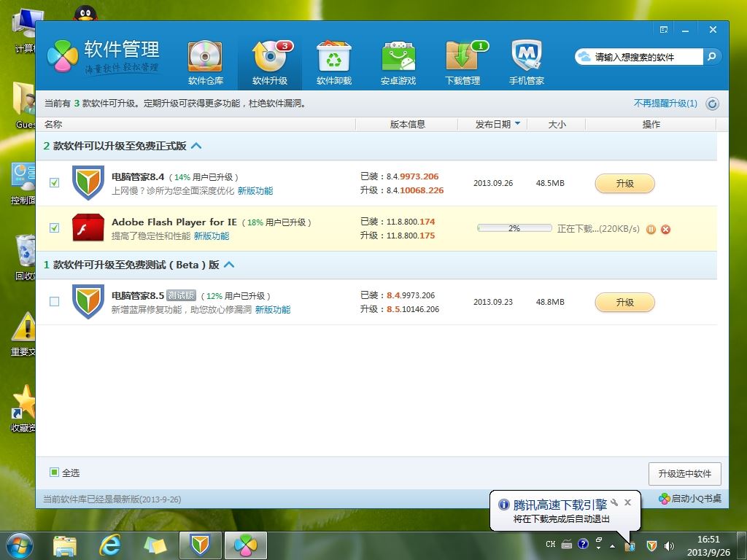This screenshot has height=560, width=747.
Task: Click the volume speaker tray icon
Action: click(x=670, y=545)
